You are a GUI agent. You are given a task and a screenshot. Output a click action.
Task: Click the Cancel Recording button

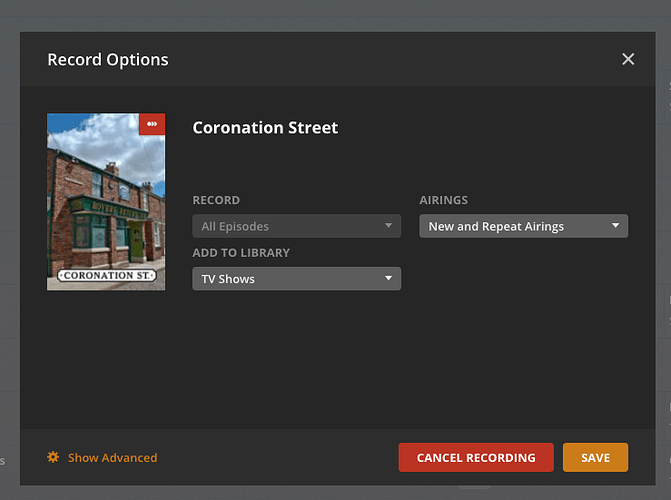[476, 458]
